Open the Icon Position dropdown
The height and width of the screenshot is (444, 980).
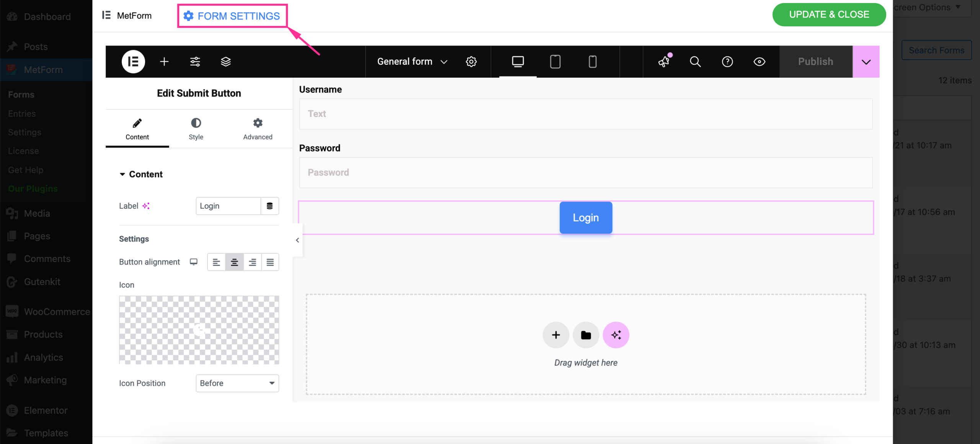tap(237, 383)
